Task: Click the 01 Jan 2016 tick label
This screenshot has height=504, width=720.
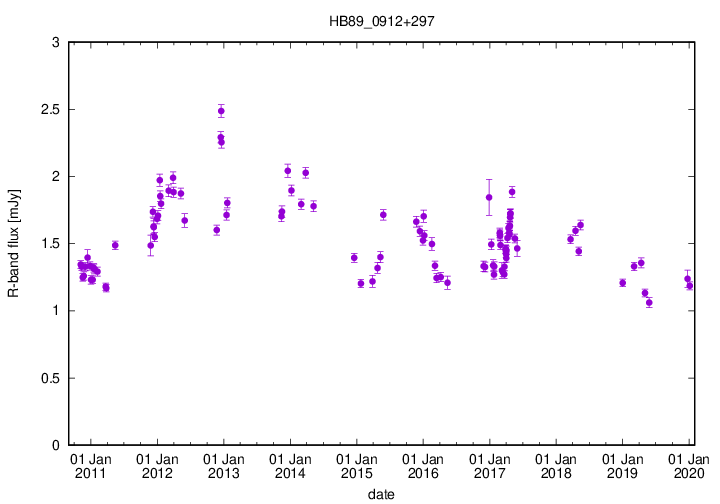Action: coord(422,465)
